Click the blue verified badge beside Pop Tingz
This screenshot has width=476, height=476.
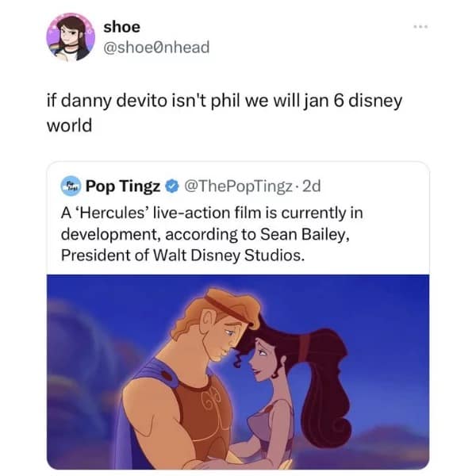172,186
